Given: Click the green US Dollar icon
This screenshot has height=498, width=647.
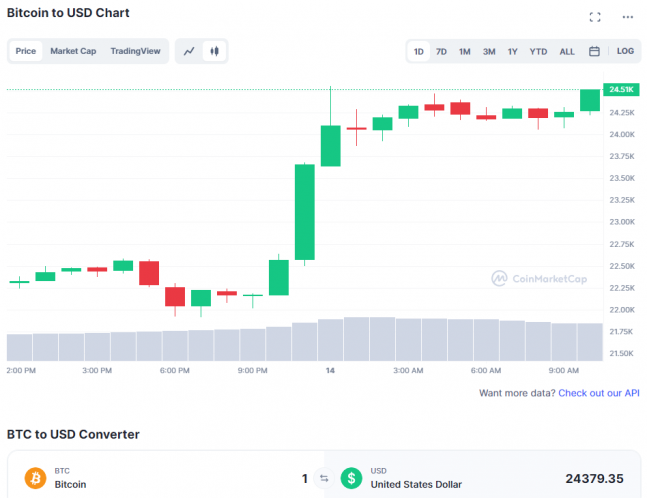Looking at the screenshot, I should (x=352, y=478).
